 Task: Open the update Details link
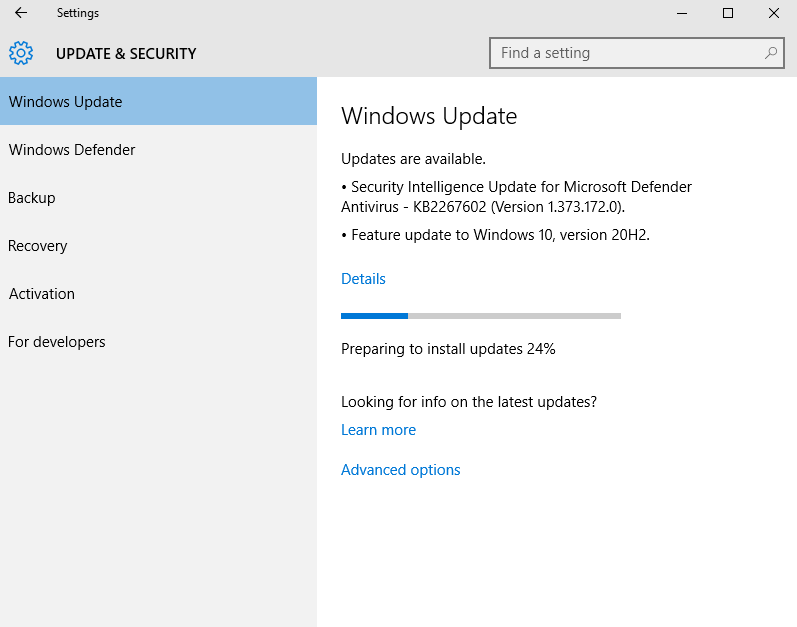(x=363, y=278)
